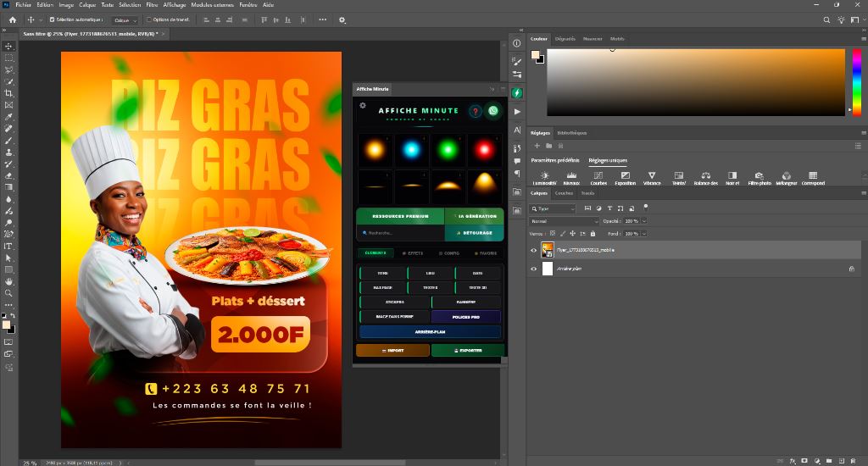The image size is (868, 466).
Task: Click the IA GÉNÉRATION button
Action: (475, 216)
